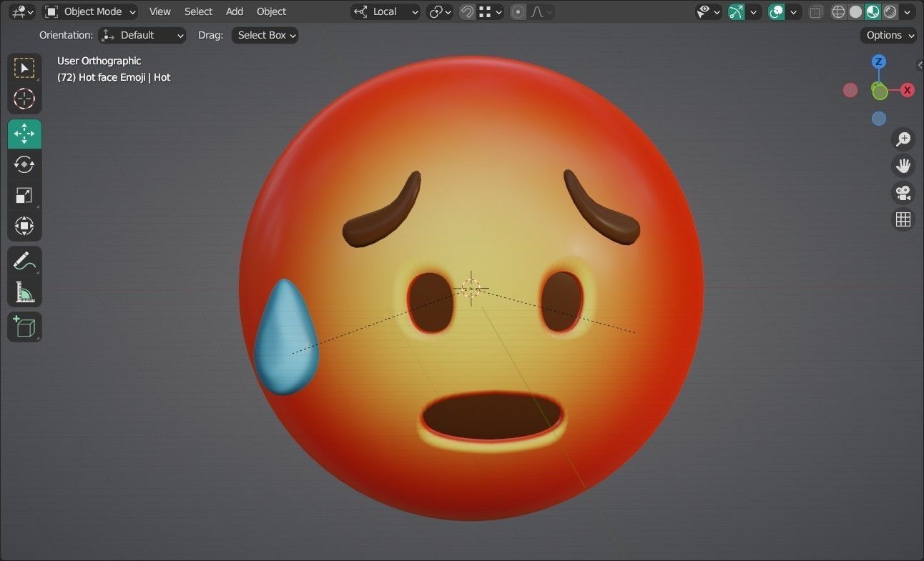Activate the Annotate pencil tool
Image resolution: width=924 pixels, height=561 pixels.
24,261
